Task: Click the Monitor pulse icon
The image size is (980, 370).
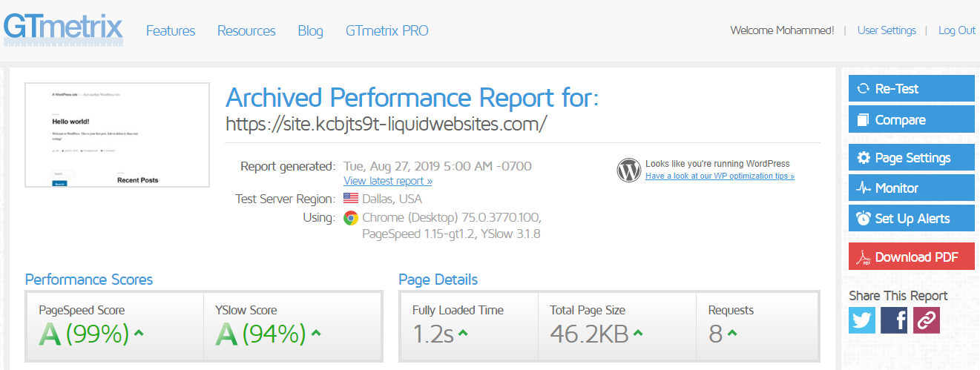Action: click(864, 188)
